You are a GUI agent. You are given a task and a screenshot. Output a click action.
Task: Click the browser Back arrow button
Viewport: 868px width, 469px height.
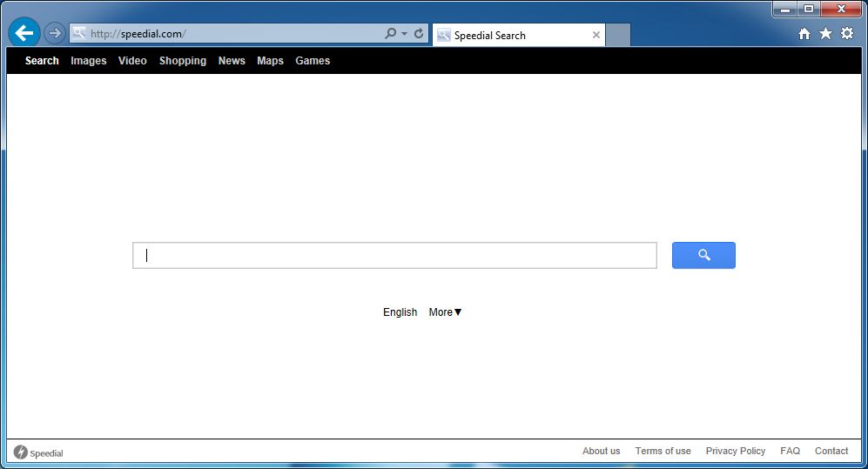point(24,33)
